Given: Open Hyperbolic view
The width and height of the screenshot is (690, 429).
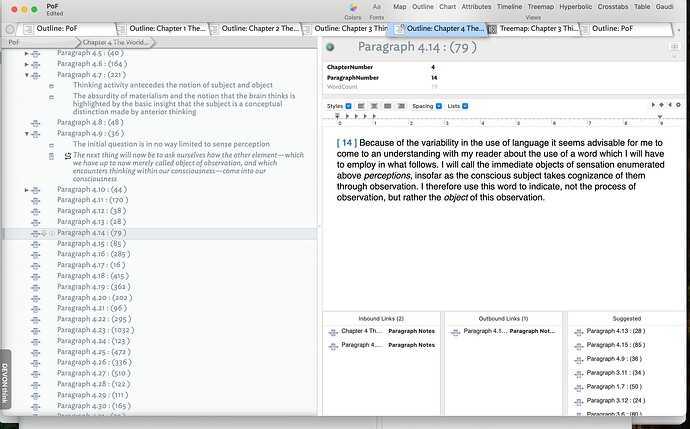Looking at the screenshot, I should [576, 7].
